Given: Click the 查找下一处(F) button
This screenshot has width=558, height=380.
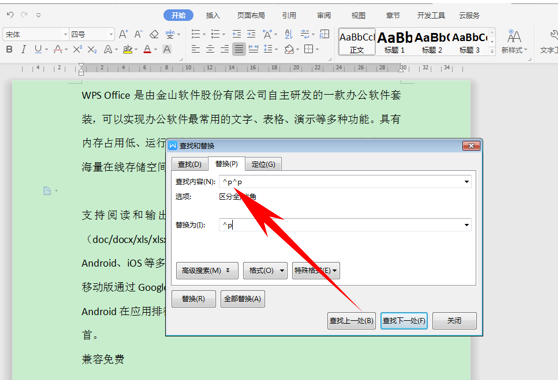Looking at the screenshot, I should pyautogui.click(x=404, y=321).
